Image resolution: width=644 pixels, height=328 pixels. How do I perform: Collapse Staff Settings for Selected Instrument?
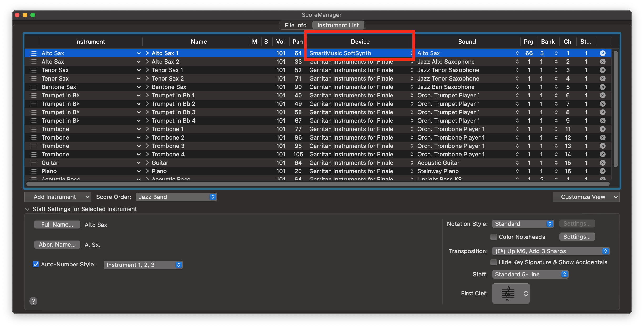27,209
